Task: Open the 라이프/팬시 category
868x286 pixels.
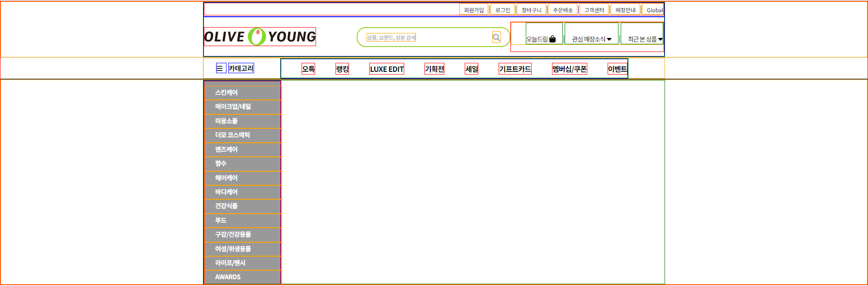Action: [243, 263]
